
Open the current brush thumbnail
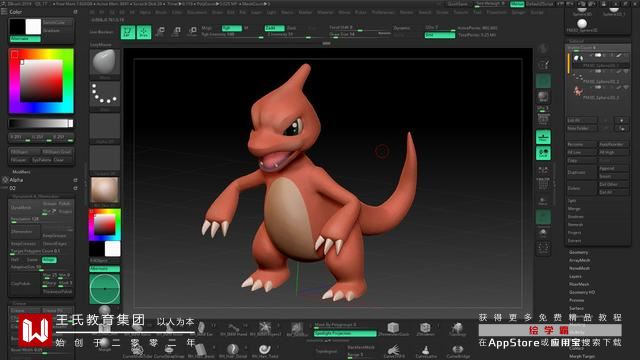104,62
